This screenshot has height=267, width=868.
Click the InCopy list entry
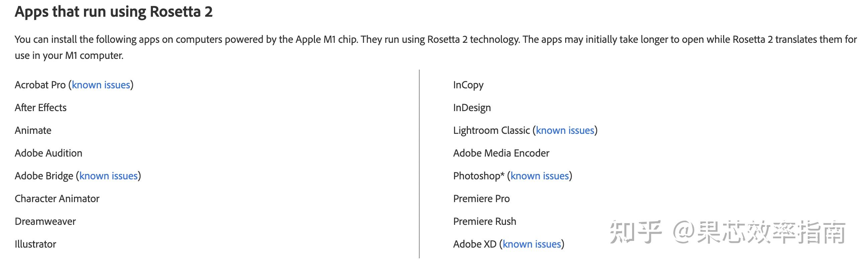pos(468,85)
